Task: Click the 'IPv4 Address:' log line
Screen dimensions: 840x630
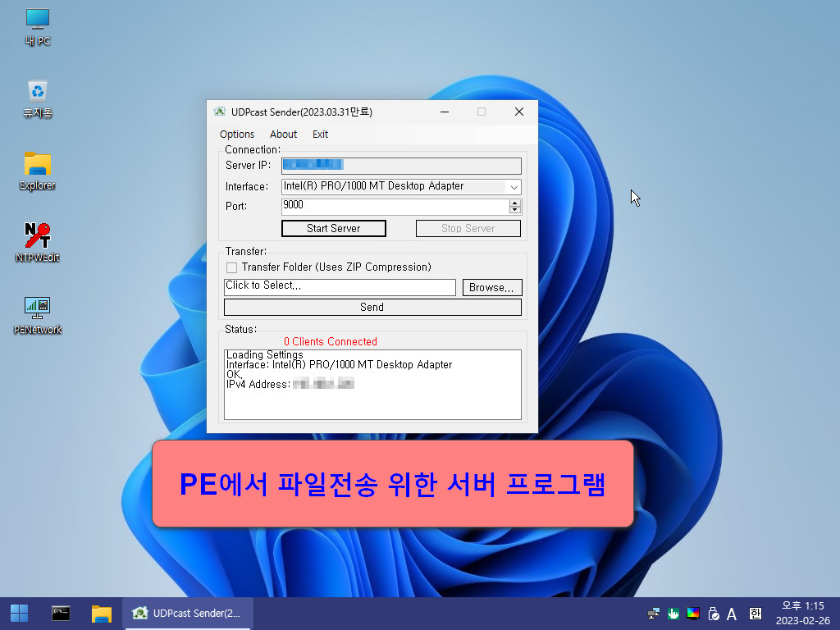Action: coord(290,384)
